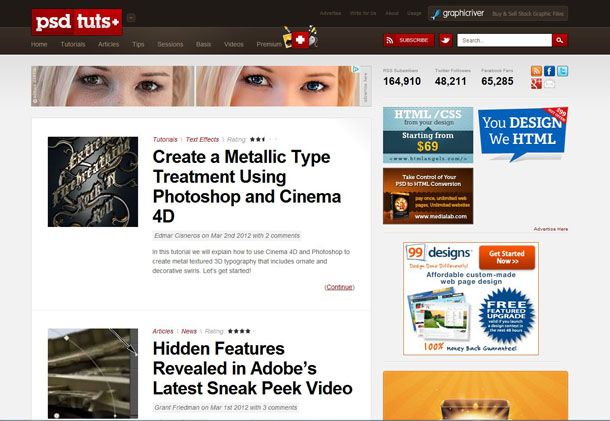
Task: Open the HTML/CSS from $69 ad
Action: tap(428, 135)
